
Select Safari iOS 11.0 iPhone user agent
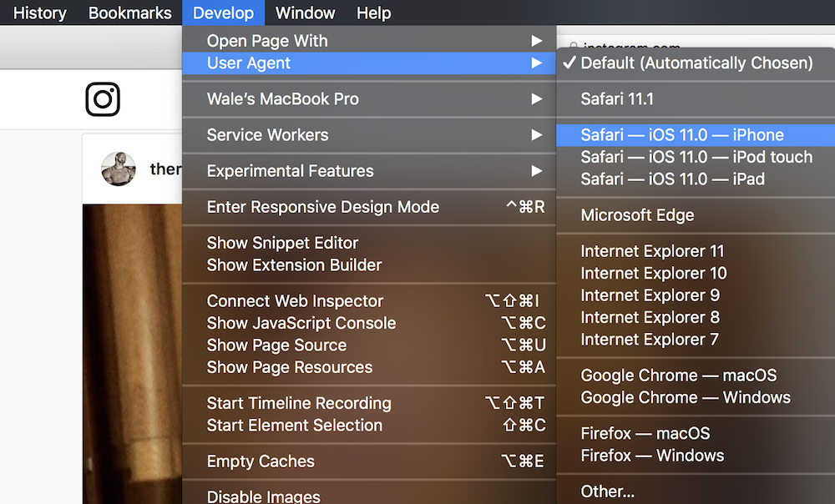tap(696, 135)
